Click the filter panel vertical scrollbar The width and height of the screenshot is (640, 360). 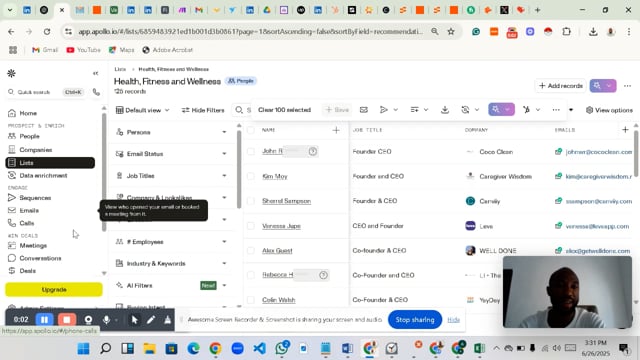(239, 169)
